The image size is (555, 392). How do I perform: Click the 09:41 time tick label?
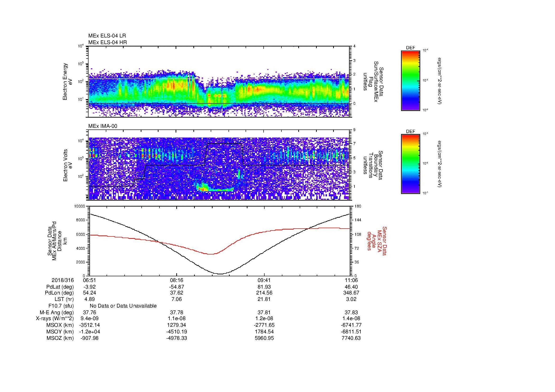coord(264,280)
